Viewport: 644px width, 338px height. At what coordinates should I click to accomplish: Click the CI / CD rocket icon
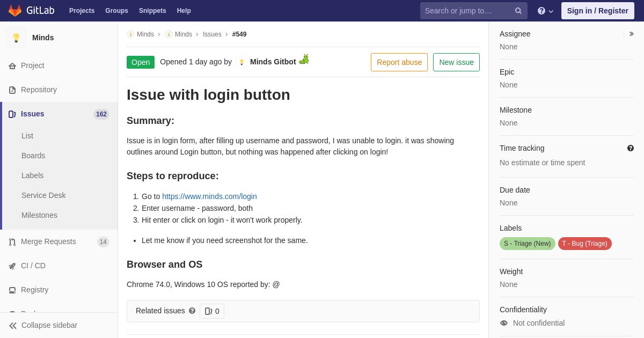tap(12, 266)
